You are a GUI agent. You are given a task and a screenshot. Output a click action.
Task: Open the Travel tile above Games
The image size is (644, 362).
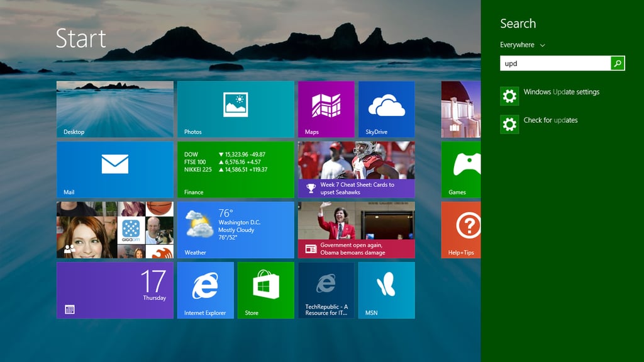click(461, 109)
